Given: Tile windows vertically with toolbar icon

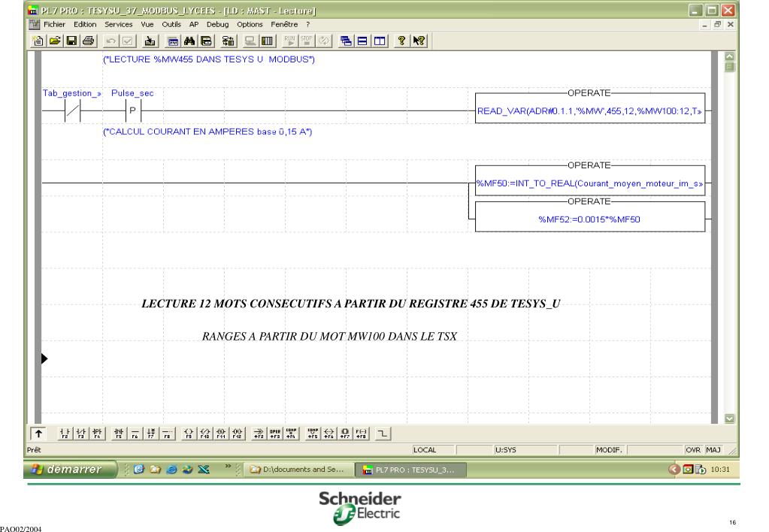Looking at the screenshot, I should click(380, 41).
